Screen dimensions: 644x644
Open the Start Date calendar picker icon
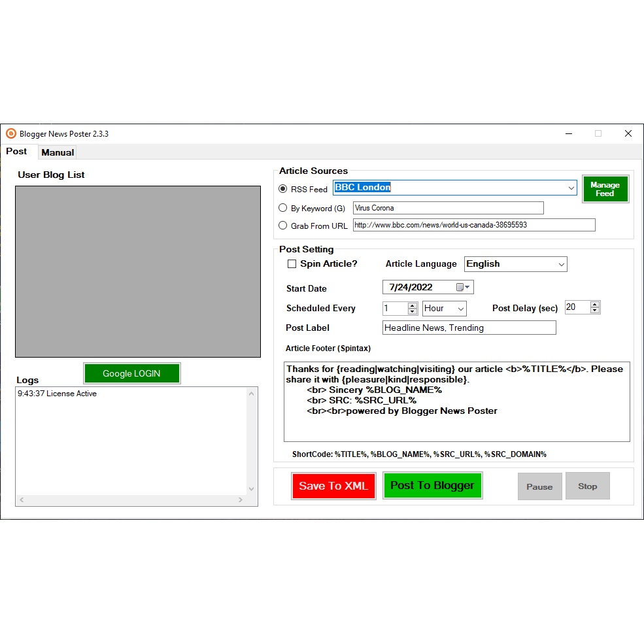click(x=462, y=287)
